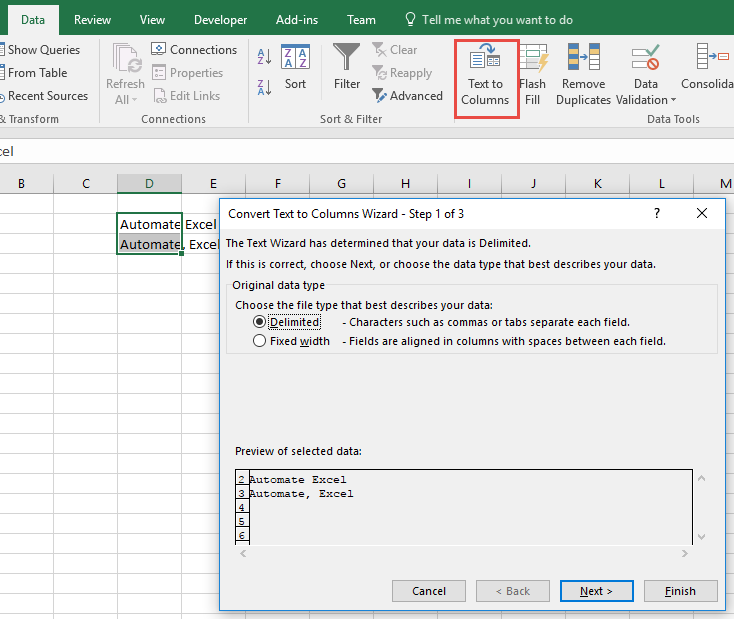Click Show Queries
The height and width of the screenshot is (619, 734).
[x=40, y=50]
